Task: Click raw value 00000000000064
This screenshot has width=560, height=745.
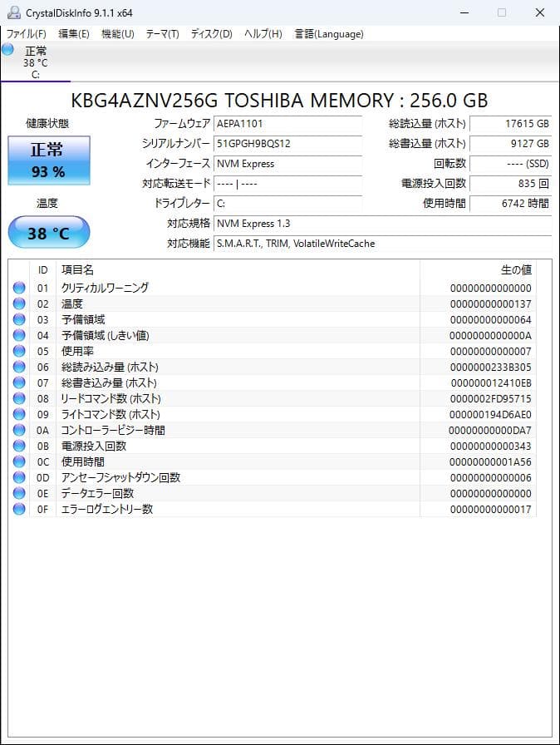Action: [x=491, y=320]
